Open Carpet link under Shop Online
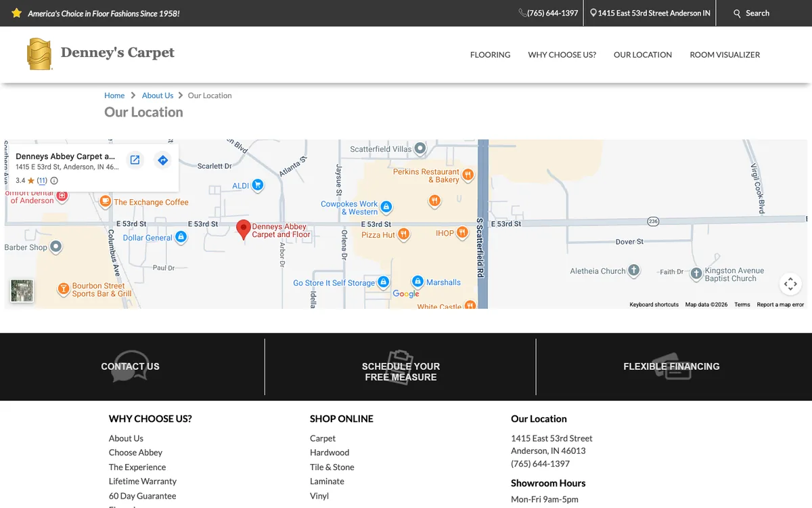This screenshot has height=508, width=812. coord(323,438)
